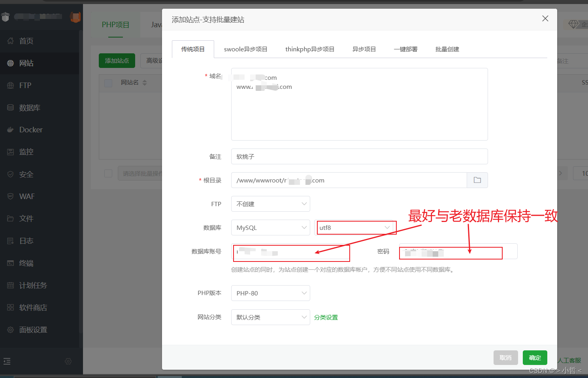Click the green 添加站点 button
Viewport: 588px width, 378px height.
pyautogui.click(x=117, y=60)
